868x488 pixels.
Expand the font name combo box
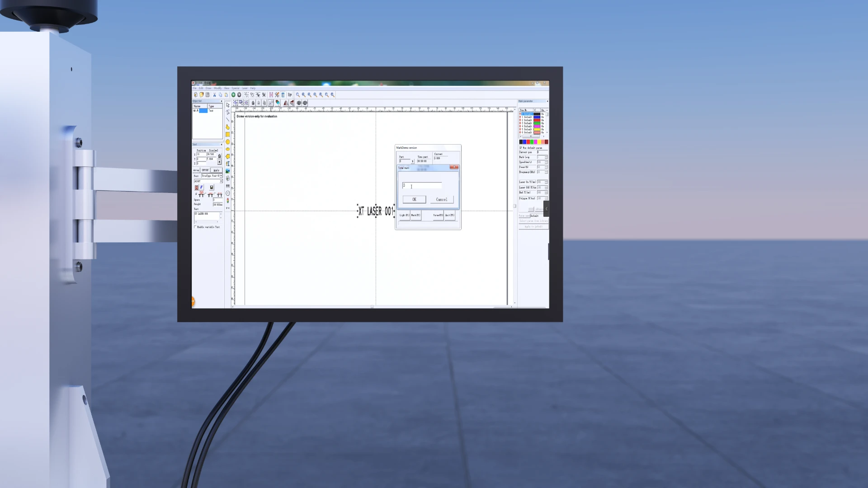[221, 181]
